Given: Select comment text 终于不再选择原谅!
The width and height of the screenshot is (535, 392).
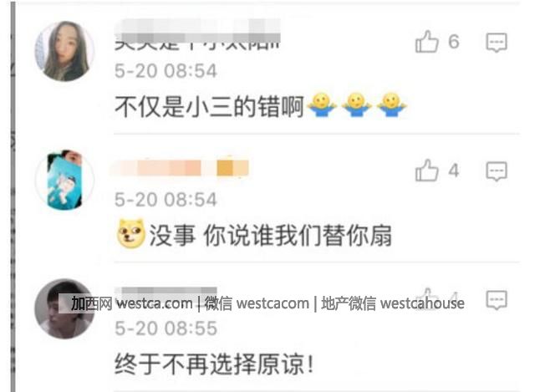Looking at the screenshot, I should 214,364.
